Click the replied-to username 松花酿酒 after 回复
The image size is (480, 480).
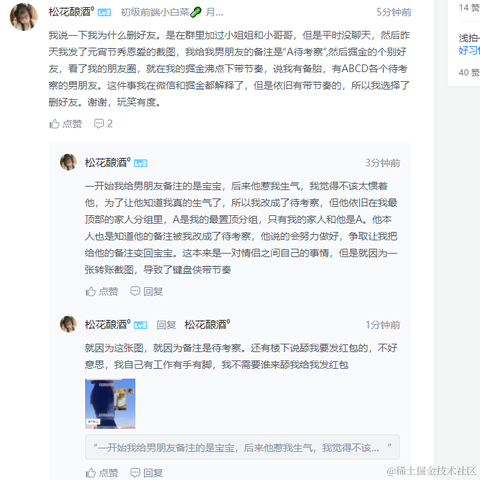click(x=207, y=324)
